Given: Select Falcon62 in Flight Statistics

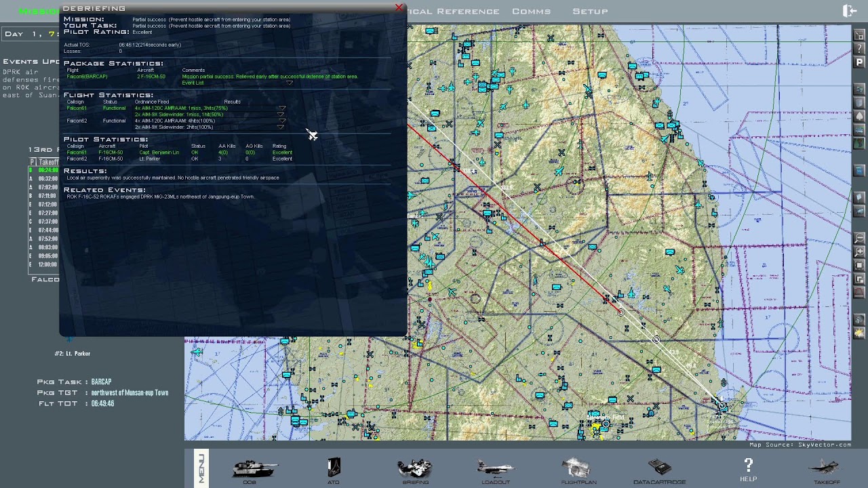Looking at the screenshot, I should point(77,121).
